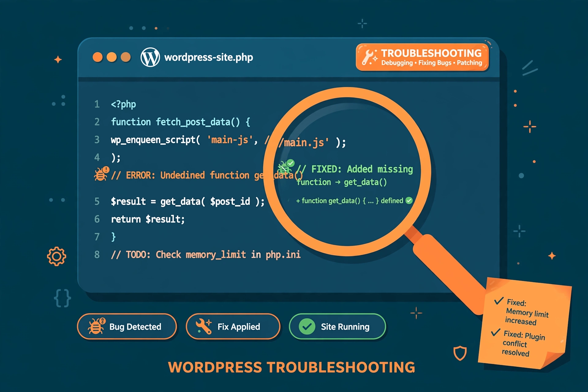The image size is (588, 392).
Task: Click the Fix Applied button
Action: [233, 326]
